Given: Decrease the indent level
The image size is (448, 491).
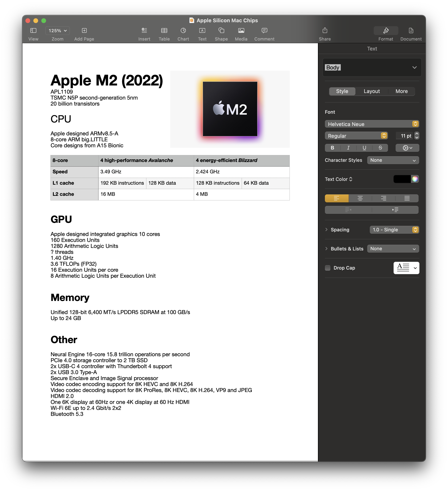Looking at the screenshot, I should point(348,210).
